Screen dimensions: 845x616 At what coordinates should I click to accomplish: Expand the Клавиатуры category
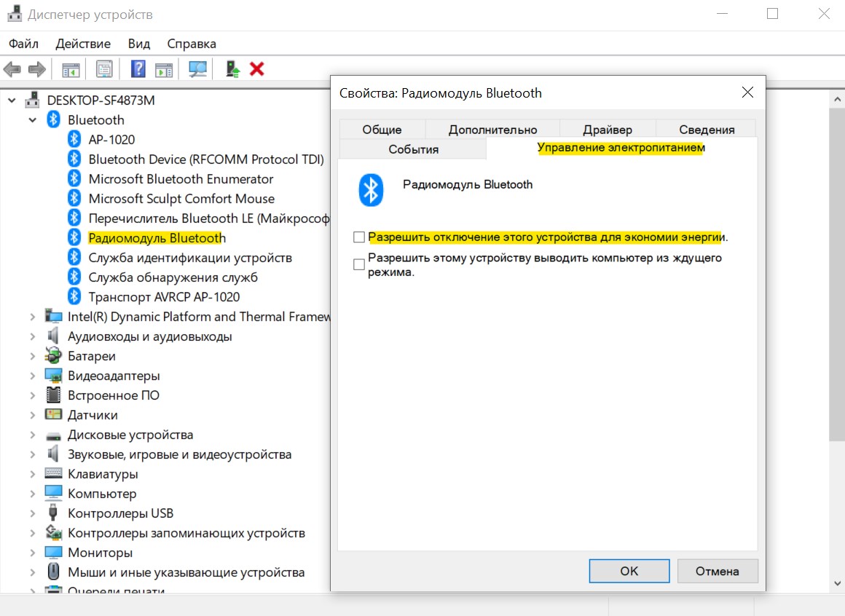click(x=32, y=474)
